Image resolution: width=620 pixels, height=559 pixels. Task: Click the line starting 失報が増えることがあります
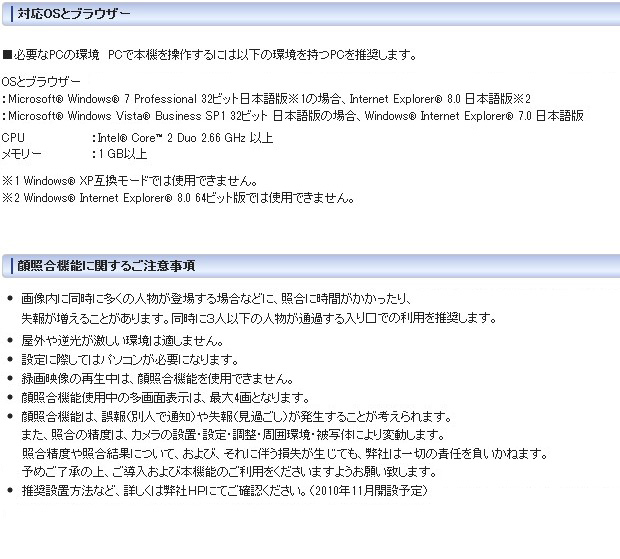[x=259, y=318]
